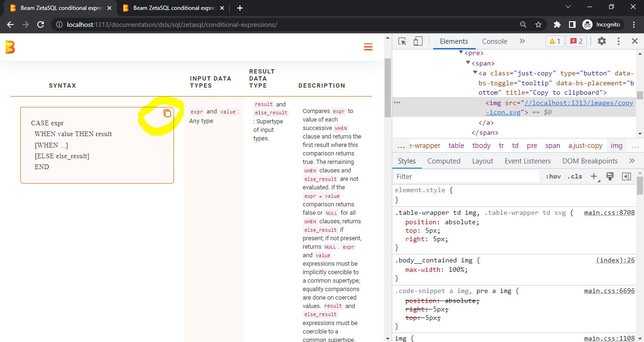644x342 pixels.
Task: Open main.css:8708 source link
Action: pos(609,213)
